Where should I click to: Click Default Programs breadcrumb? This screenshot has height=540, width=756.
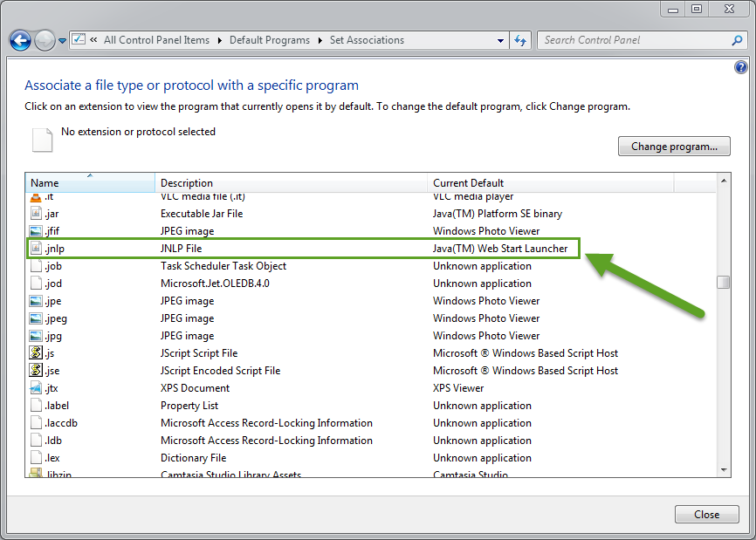(270, 40)
